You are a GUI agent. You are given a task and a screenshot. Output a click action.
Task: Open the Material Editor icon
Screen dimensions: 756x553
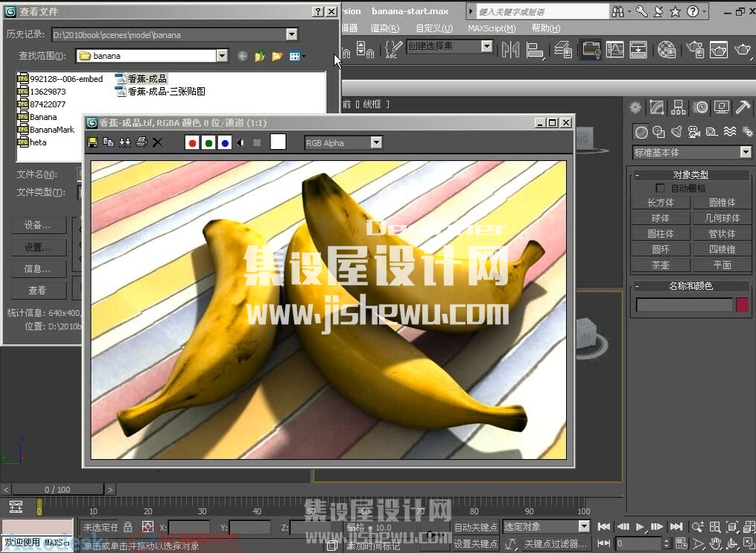click(x=667, y=49)
